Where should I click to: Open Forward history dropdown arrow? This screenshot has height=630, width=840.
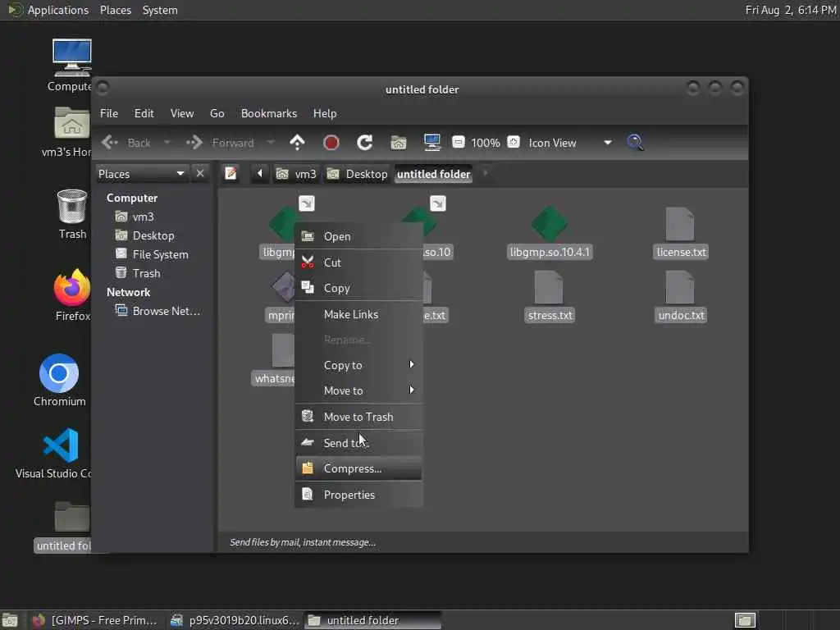pyautogui.click(x=271, y=143)
